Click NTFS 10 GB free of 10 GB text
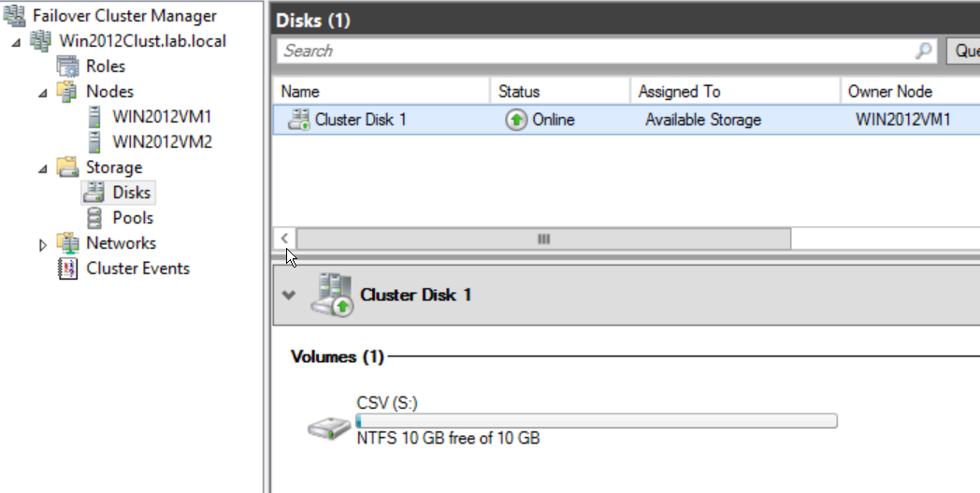Image resolution: width=980 pixels, height=493 pixels. pyautogui.click(x=448, y=438)
